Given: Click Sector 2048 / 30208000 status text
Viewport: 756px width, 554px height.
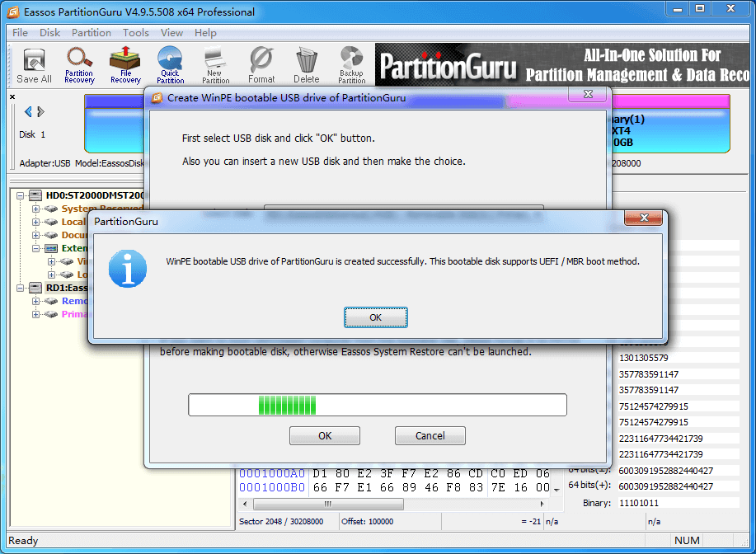Looking at the screenshot, I should (281, 521).
